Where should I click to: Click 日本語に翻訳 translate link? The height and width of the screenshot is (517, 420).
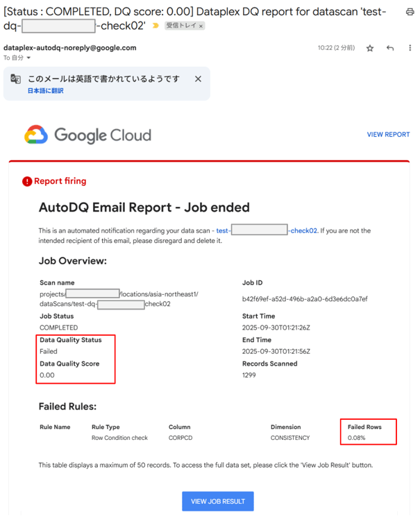(46, 91)
